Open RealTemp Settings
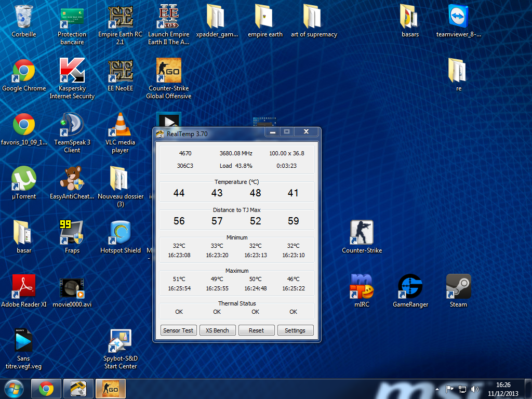 (295, 330)
